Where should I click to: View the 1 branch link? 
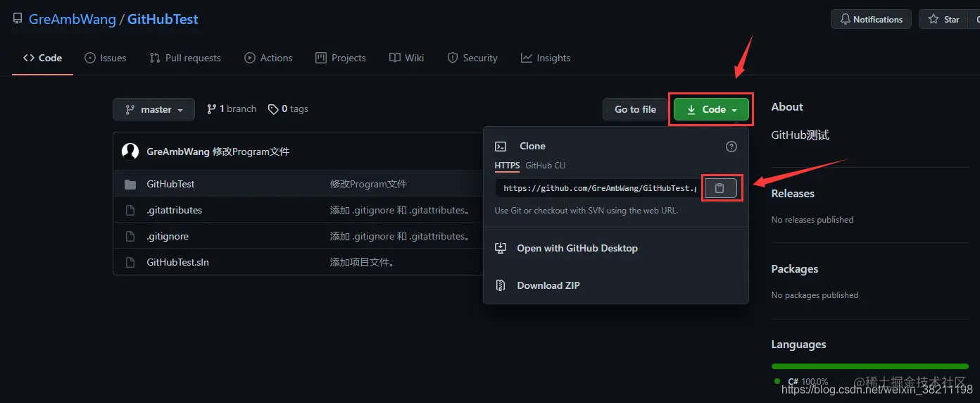click(x=232, y=109)
